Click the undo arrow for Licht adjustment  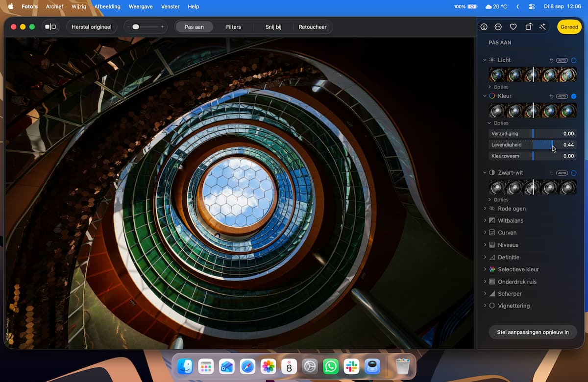[551, 60]
